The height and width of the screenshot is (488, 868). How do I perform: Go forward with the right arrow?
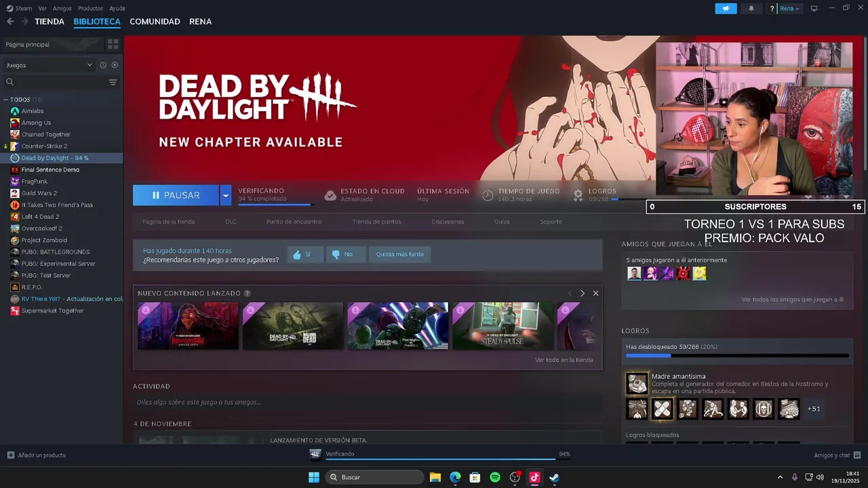[x=24, y=22]
